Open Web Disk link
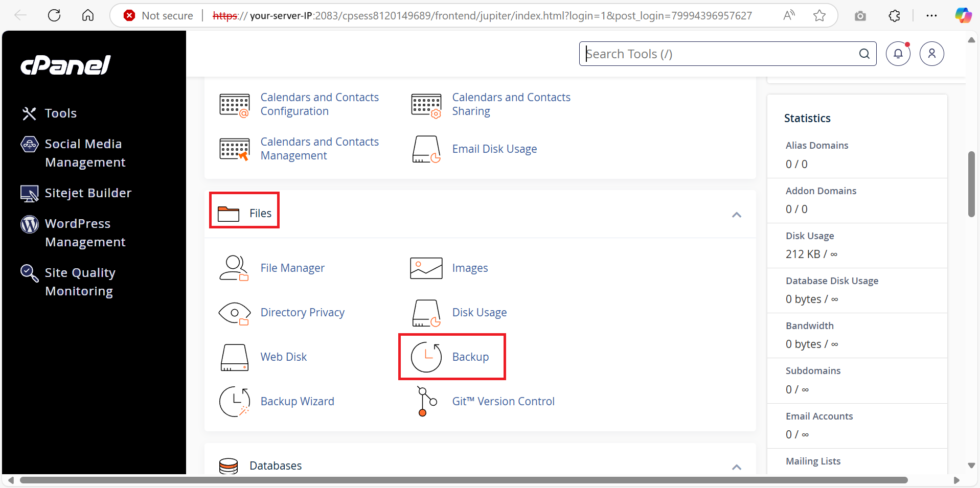 [x=283, y=357]
